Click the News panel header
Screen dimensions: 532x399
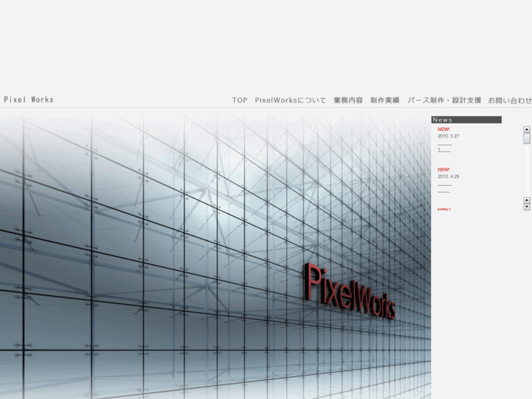tap(467, 119)
